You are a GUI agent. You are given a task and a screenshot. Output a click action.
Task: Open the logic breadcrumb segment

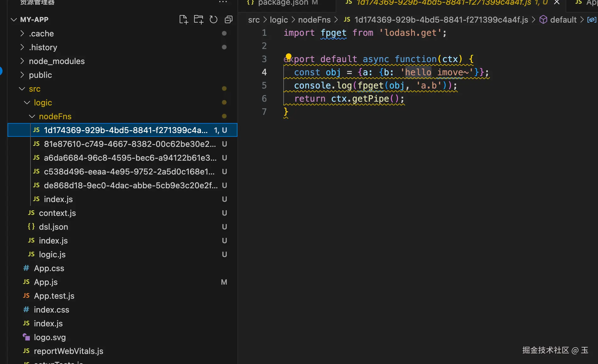(x=279, y=20)
